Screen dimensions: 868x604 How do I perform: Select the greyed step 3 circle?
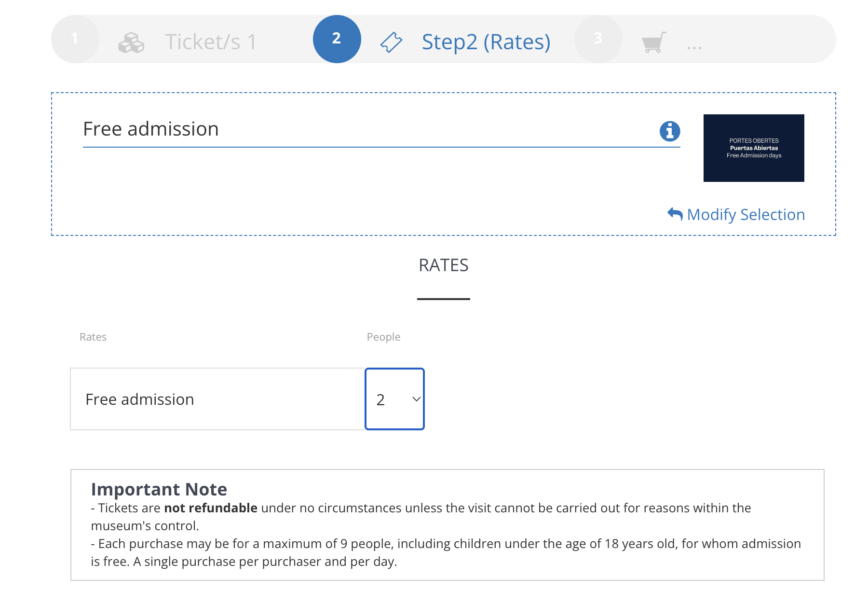pyautogui.click(x=598, y=39)
